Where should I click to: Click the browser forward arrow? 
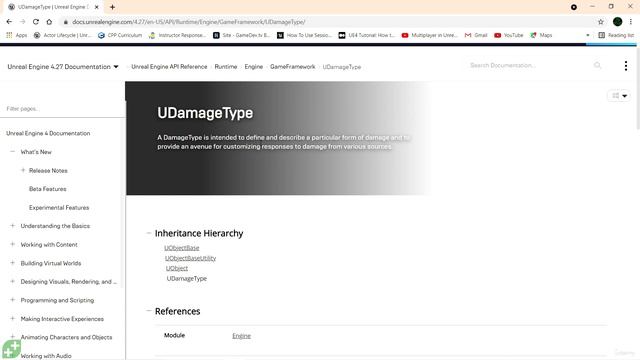[x=22, y=22]
